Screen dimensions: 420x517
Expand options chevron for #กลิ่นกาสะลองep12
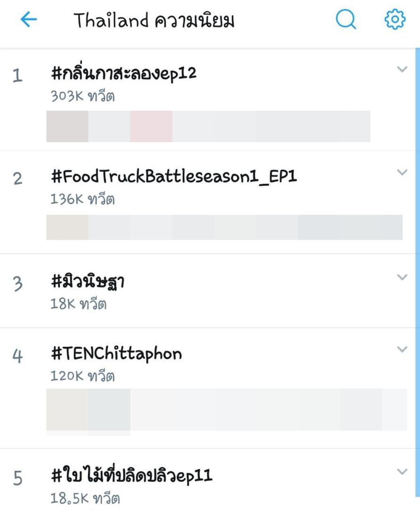(x=402, y=69)
